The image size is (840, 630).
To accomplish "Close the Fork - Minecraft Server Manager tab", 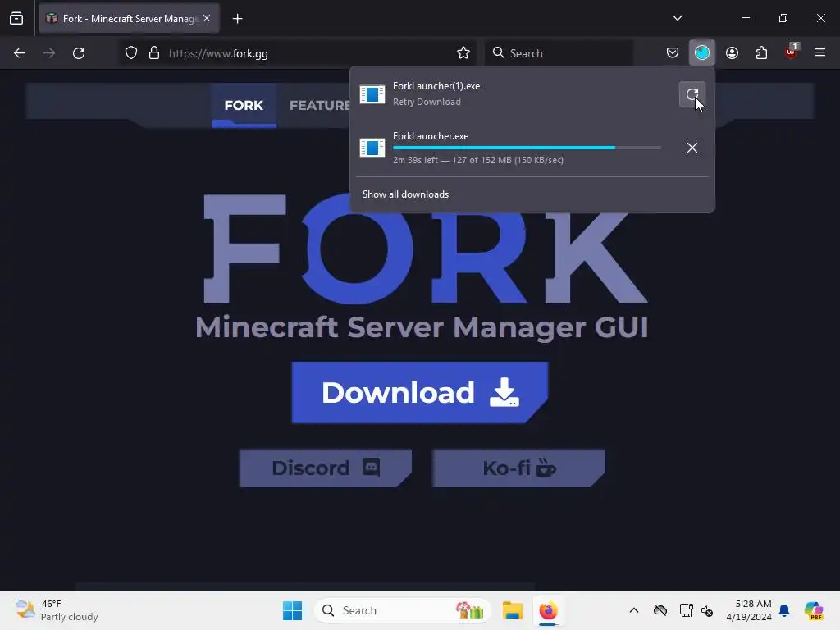I will click(207, 18).
